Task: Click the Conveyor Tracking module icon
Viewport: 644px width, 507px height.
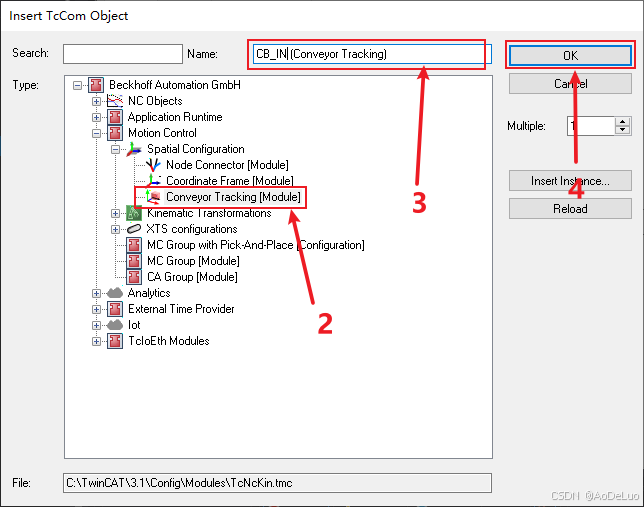Action: [x=153, y=197]
